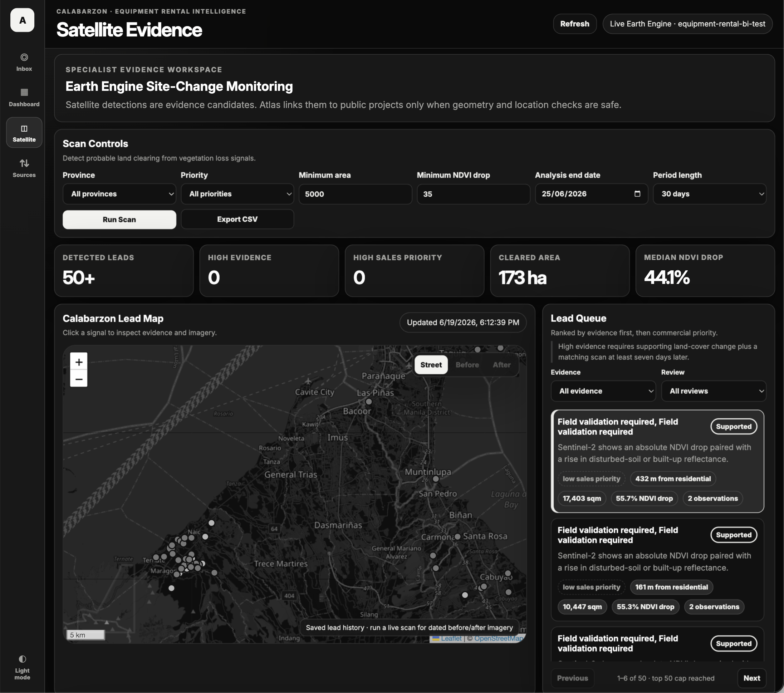The width and height of the screenshot is (784, 693).
Task: Navigate to Dashboard in the sidebar
Action: tap(24, 97)
